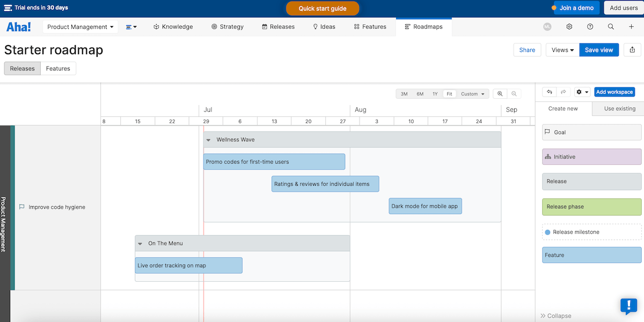The width and height of the screenshot is (644, 322).
Task: Click the Quick start guide button
Action: [323, 9]
